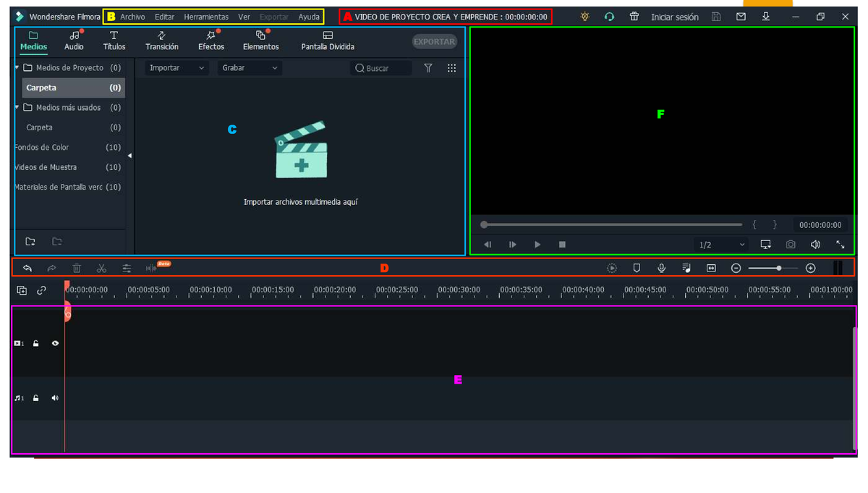The height and width of the screenshot is (493, 868).
Task: Collapse the Medios de Proyecto tree
Action: tap(17, 67)
